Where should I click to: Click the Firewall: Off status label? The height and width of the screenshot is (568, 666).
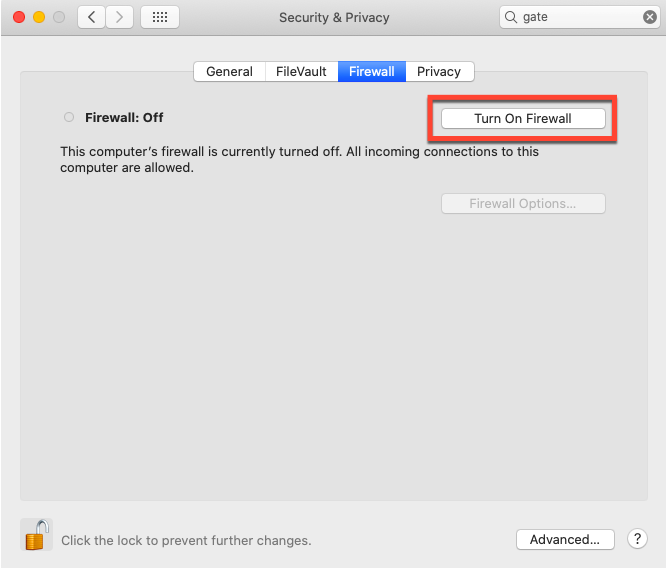[x=124, y=117]
